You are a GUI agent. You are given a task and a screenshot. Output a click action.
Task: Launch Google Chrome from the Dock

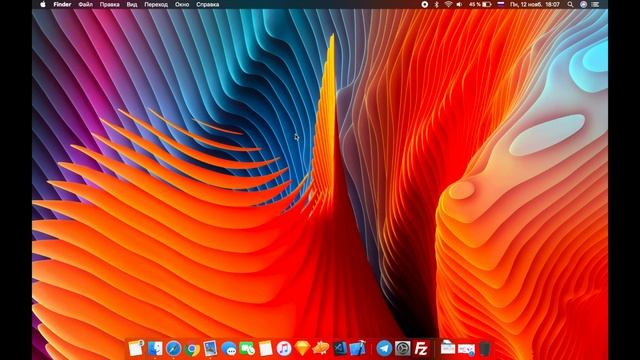(192, 349)
